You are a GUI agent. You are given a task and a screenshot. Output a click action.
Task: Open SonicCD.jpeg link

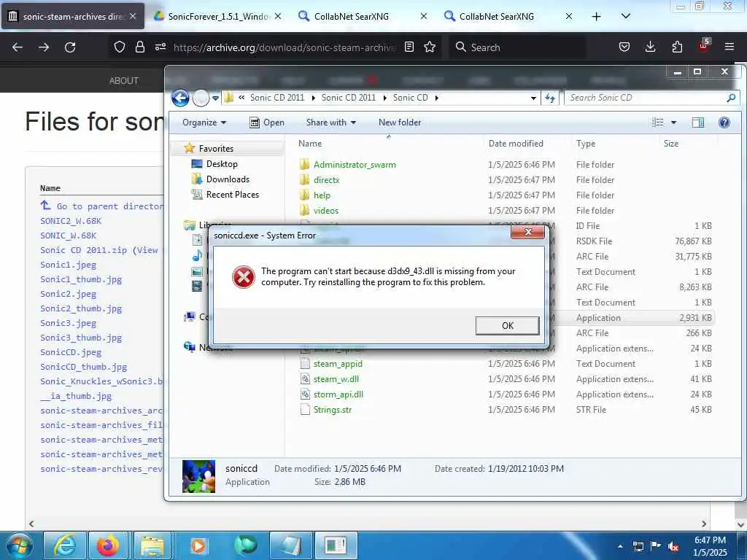pyautogui.click(x=71, y=352)
